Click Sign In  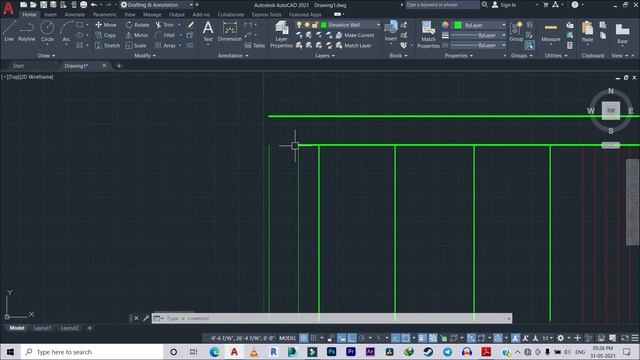point(504,4)
